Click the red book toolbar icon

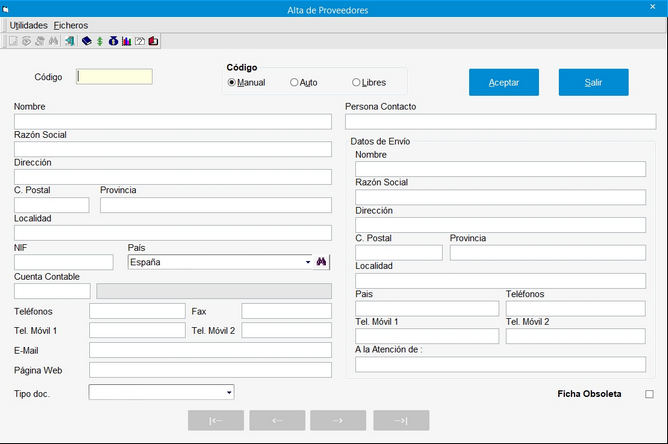point(154,41)
